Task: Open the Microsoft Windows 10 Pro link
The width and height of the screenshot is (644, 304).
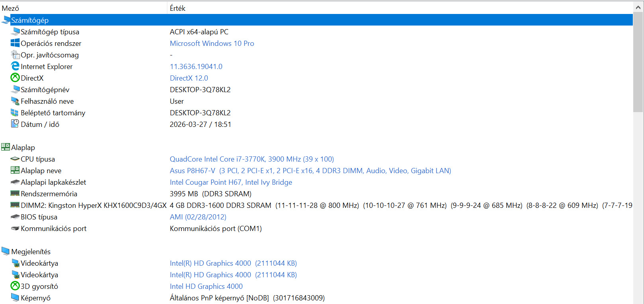Action: 212,43
